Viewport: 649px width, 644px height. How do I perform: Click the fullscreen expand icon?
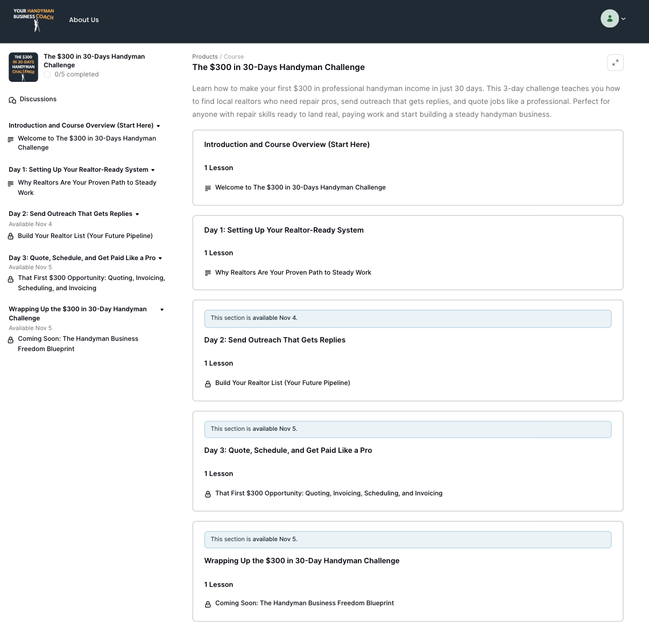[615, 62]
